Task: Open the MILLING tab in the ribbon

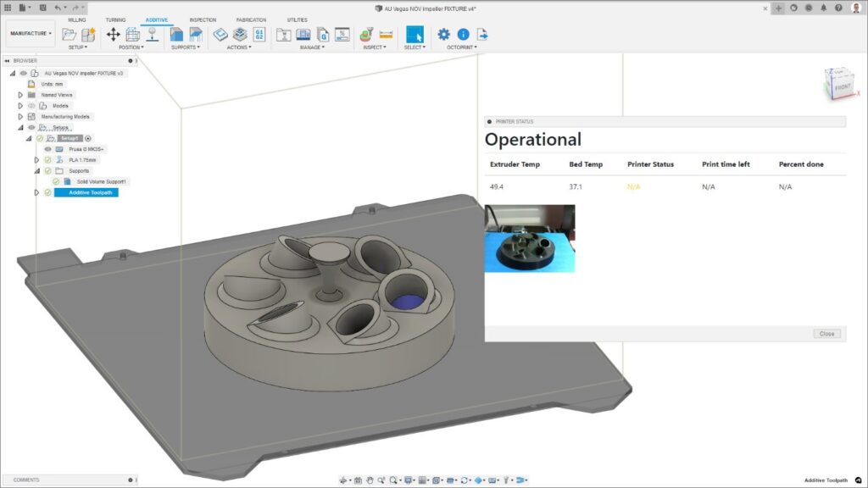Action: (x=76, y=19)
